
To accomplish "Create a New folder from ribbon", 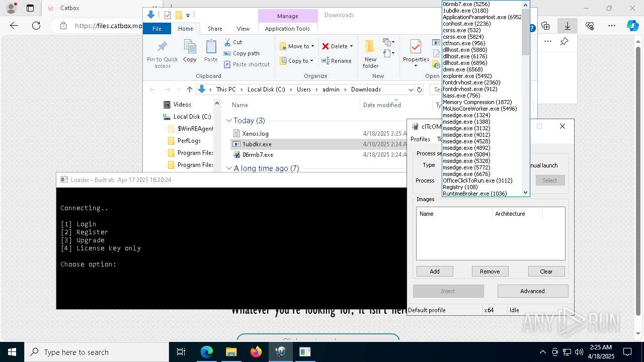I will [370, 54].
